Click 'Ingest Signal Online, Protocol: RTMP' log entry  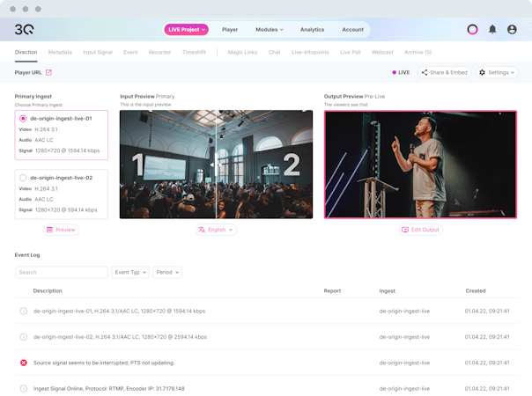(108, 389)
